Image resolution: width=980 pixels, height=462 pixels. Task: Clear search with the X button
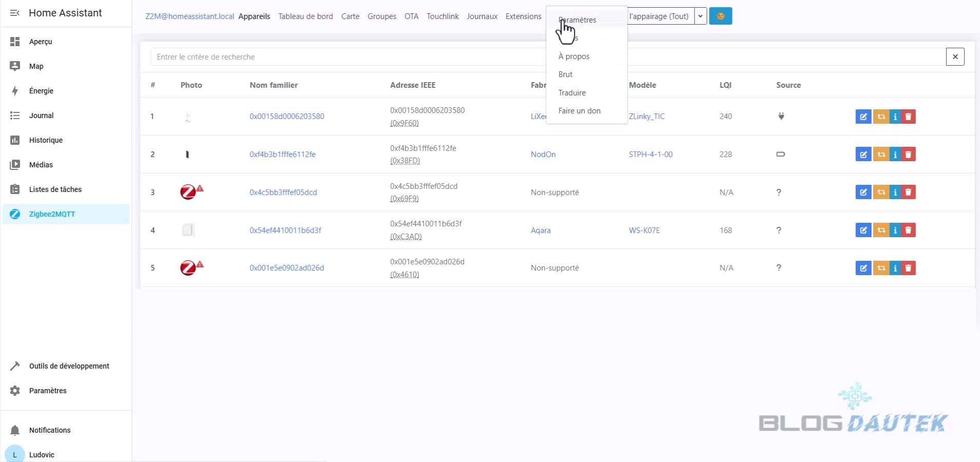(955, 57)
